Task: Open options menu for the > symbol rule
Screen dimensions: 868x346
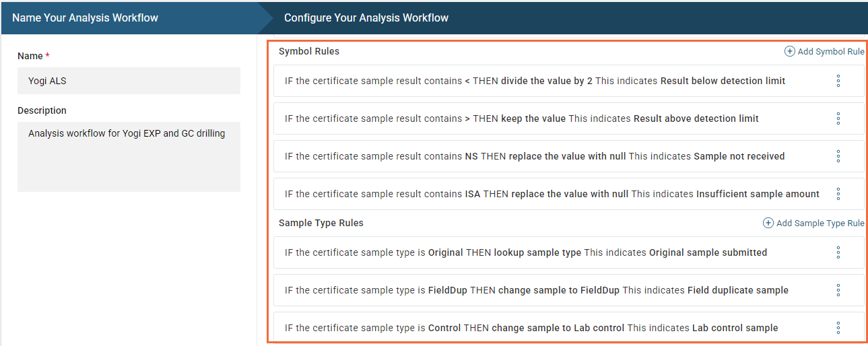Action: (x=838, y=118)
